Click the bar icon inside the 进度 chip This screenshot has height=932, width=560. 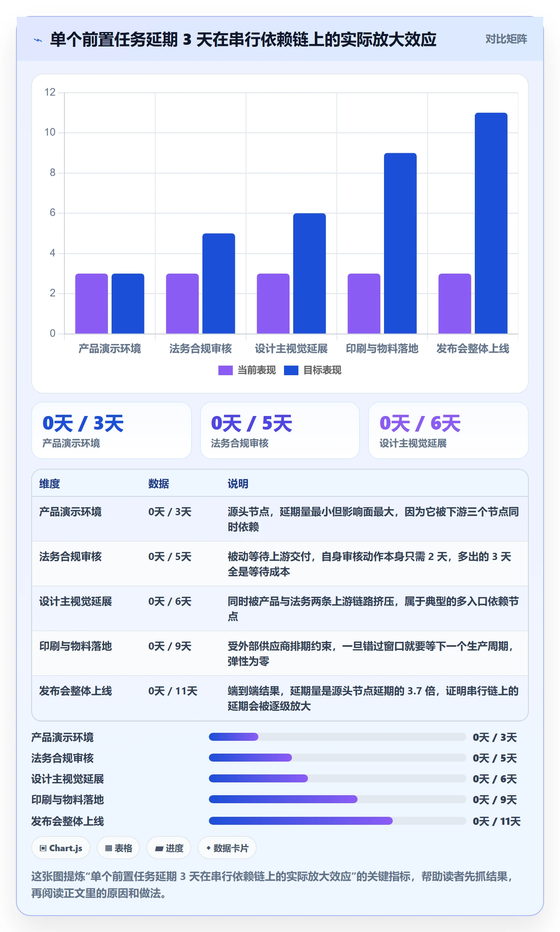pos(159,848)
